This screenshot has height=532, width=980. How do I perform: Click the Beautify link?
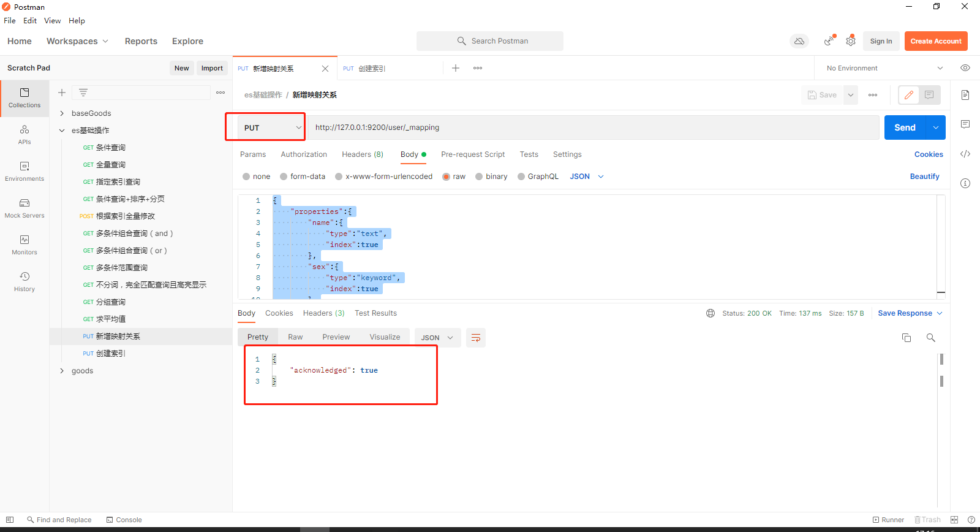click(x=924, y=177)
